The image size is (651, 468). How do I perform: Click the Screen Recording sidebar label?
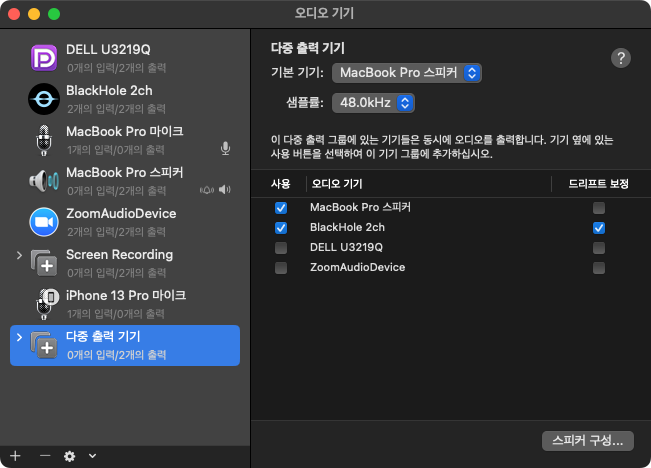(x=120, y=255)
